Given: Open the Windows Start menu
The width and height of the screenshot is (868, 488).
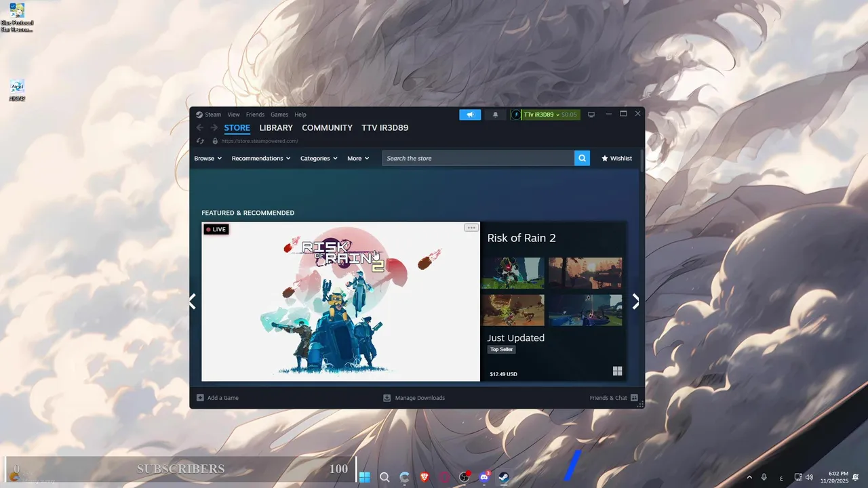Looking at the screenshot, I should click(365, 477).
